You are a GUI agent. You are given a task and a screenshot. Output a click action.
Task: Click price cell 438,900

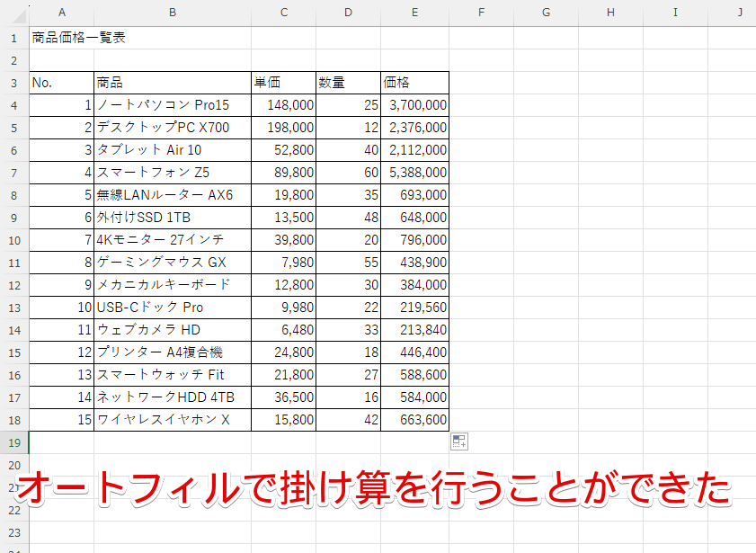pyautogui.click(x=414, y=263)
